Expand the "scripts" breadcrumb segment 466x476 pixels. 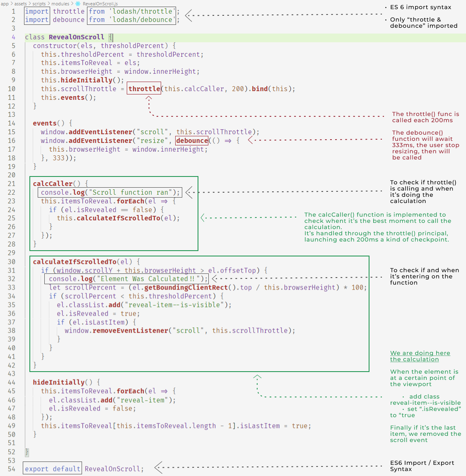tap(39, 4)
